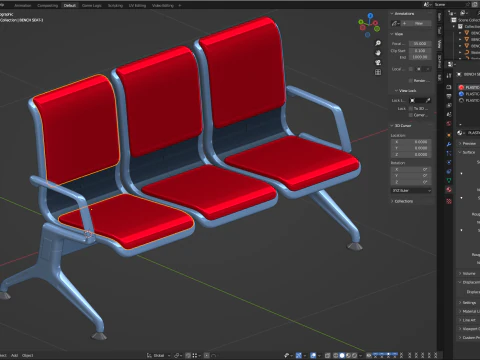
Task: Toggle proportional editing in viewport header
Action: point(207,355)
